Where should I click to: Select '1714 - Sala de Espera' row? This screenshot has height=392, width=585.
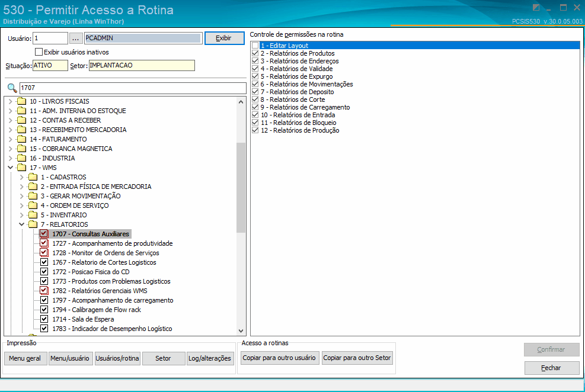(83, 319)
